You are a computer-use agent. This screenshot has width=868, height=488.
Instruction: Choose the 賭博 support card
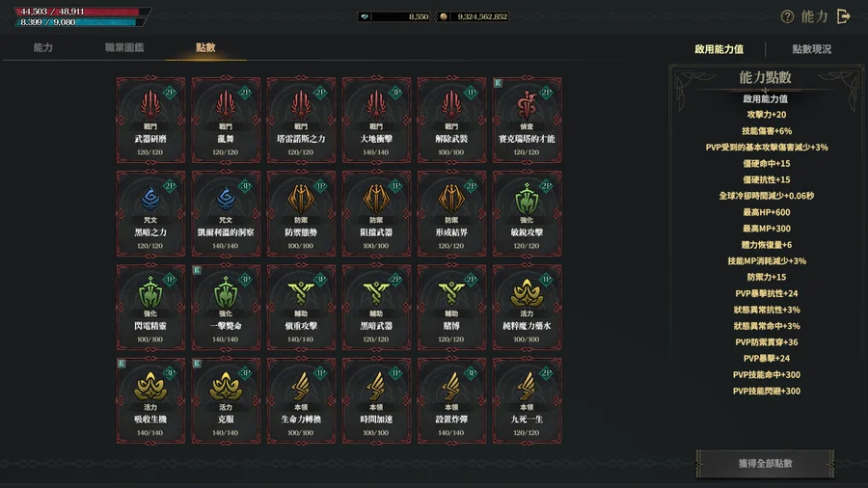coord(451,307)
